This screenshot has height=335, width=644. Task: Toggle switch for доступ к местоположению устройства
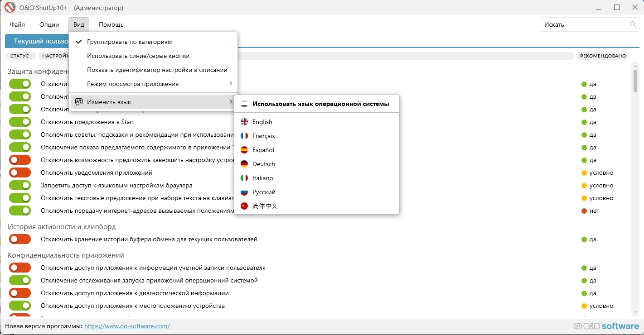(x=20, y=306)
